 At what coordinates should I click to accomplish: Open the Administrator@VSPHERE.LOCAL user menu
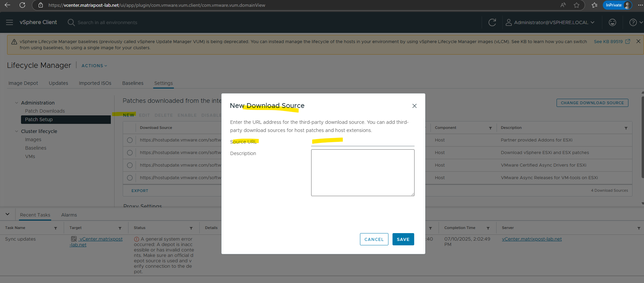pos(550,22)
